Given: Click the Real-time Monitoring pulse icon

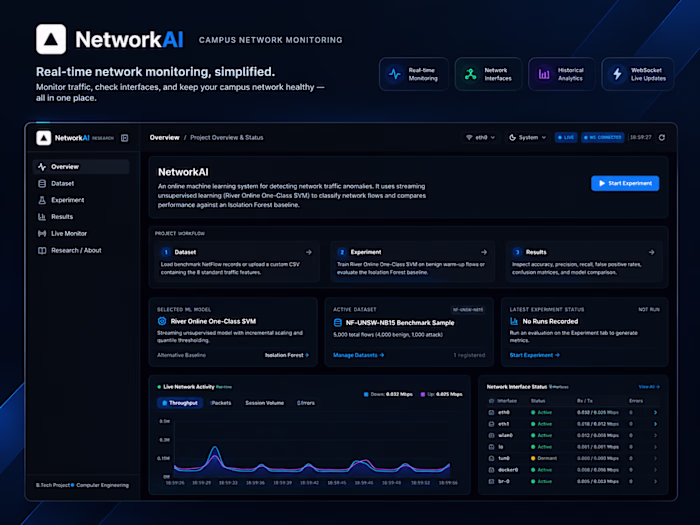Looking at the screenshot, I should (x=395, y=74).
